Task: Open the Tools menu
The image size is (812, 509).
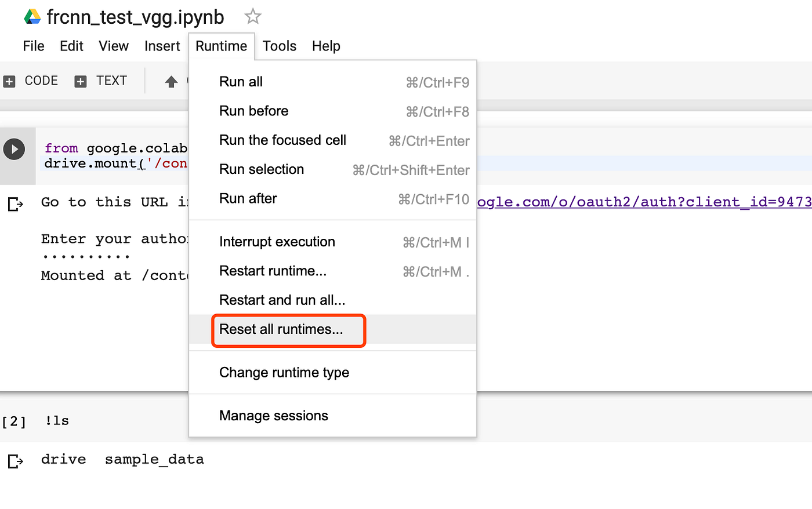Action: point(279,46)
